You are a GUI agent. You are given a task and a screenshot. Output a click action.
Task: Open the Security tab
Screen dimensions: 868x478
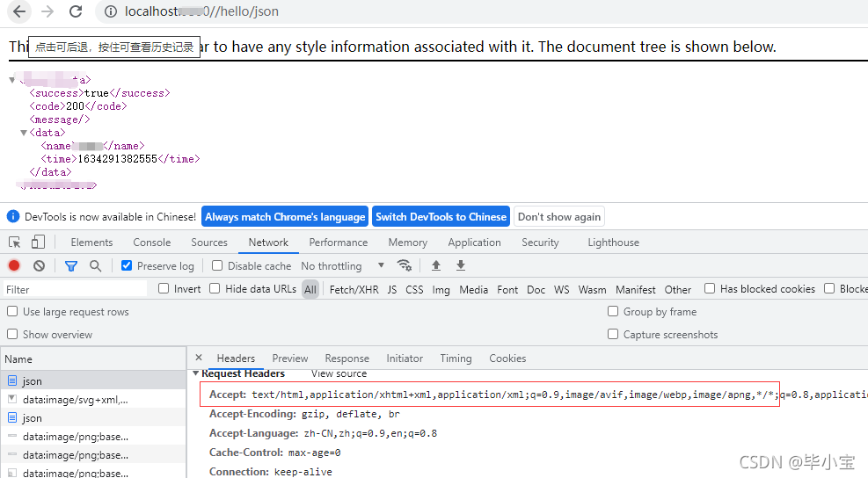pyautogui.click(x=540, y=243)
